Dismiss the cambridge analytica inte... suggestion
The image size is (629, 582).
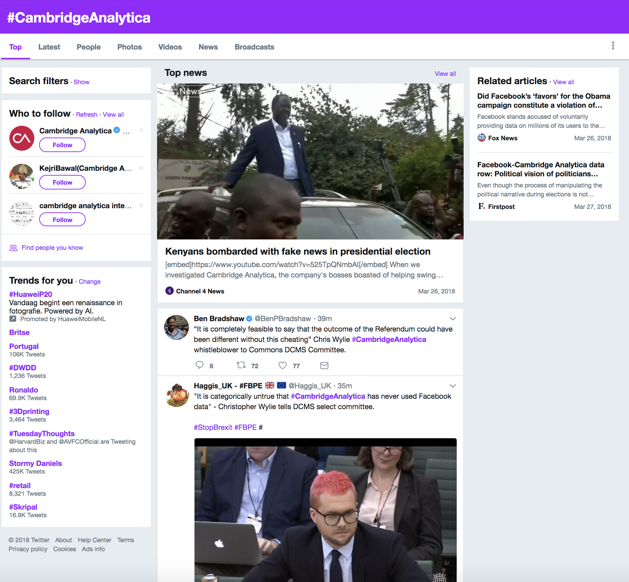pos(141,205)
